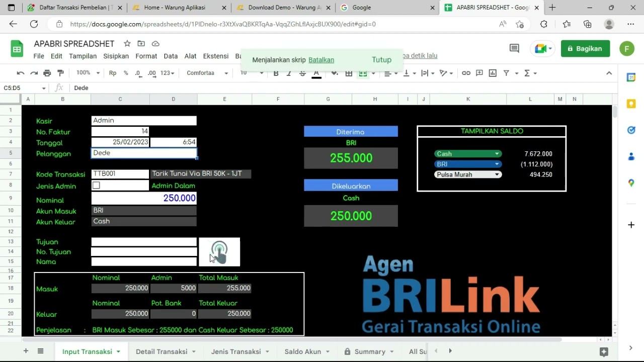Insert a comment from toolbar
Image resolution: width=644 pixels, height=362 pixels.
(479, 73)
